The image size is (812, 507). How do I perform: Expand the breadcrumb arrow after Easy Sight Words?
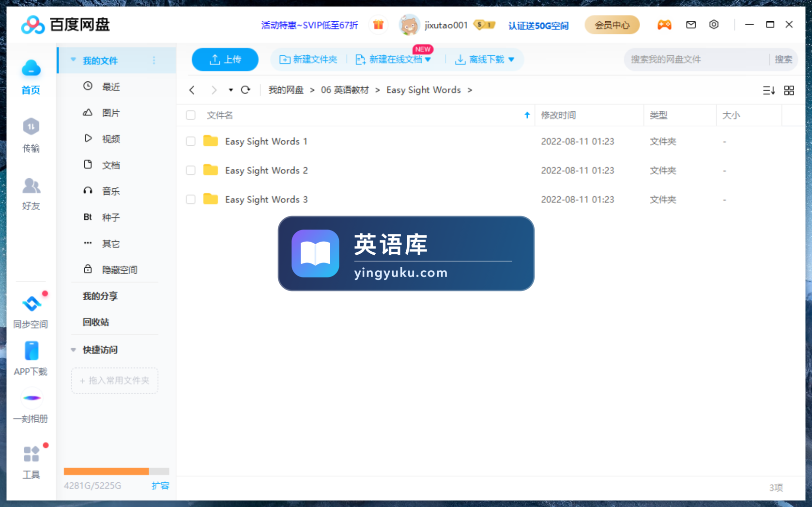470,90
